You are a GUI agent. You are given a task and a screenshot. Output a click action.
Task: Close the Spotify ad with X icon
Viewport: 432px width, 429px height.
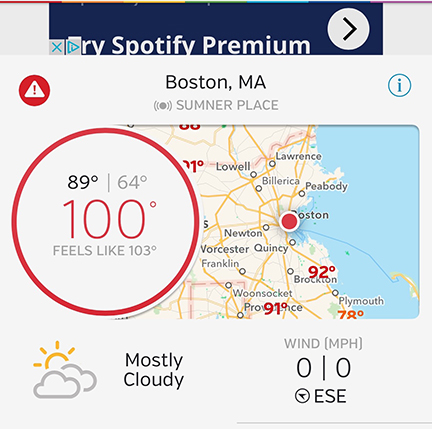pyautogui.click(x=57, y=47)
